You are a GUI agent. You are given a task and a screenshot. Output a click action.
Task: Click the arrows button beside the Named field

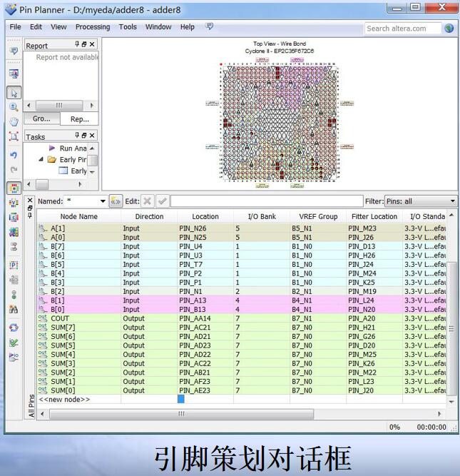click(x=116, y=201)
